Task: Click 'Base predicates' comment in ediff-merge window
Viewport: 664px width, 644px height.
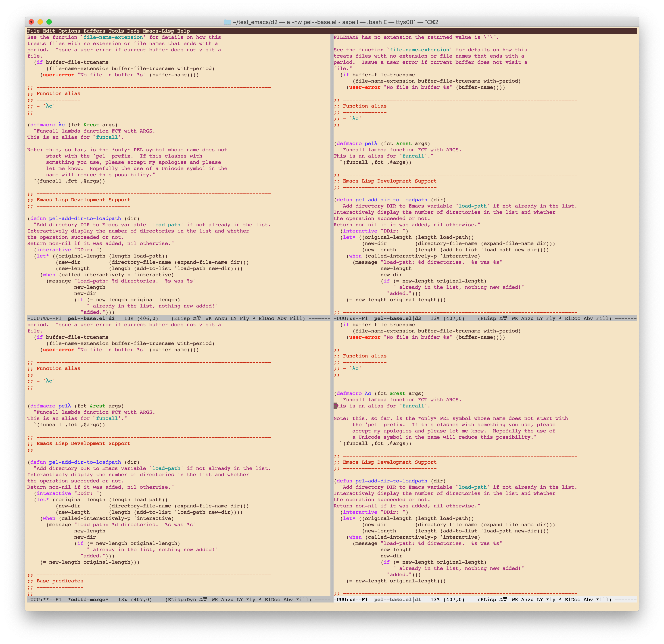Action: tap(60, 581)
